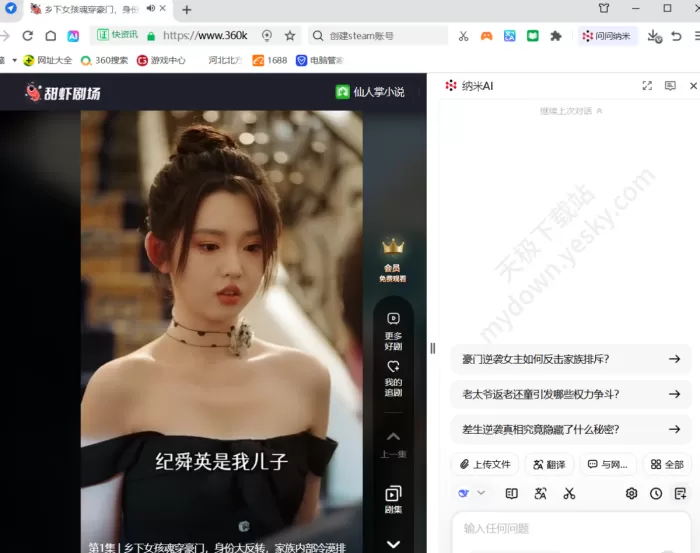
Task: Click the 输入任何问题 input box
Action: 571,532
